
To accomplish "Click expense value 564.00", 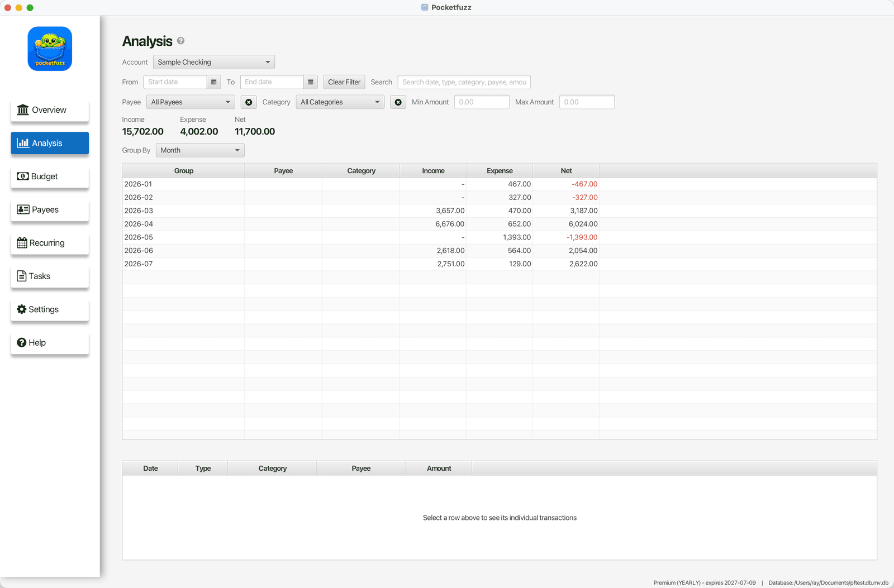I will (x=520, y=251).
